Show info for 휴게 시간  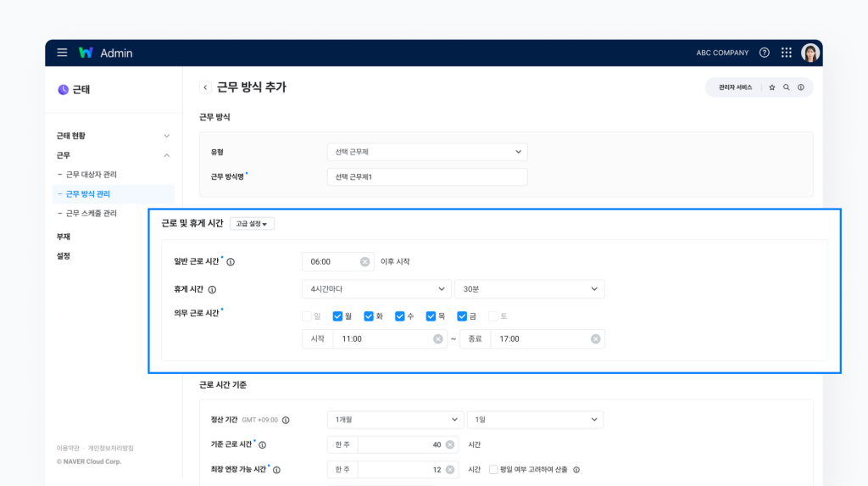pyautogui.click(x=212, y=290)
